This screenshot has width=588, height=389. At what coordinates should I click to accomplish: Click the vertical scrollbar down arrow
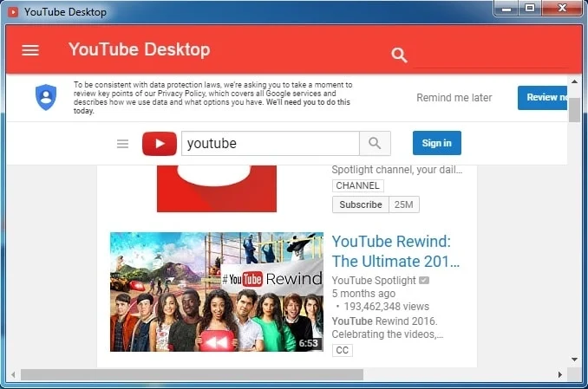[574, 360]
